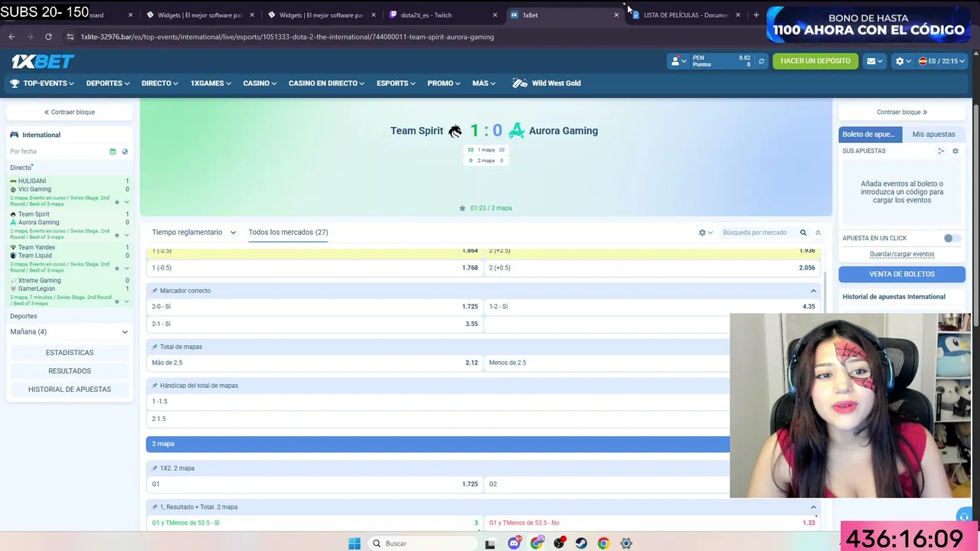Pin the Resultado + Total. 2 mapa market
The width and height of the screenshot is (980, 551).
click(x=155, y=507)
